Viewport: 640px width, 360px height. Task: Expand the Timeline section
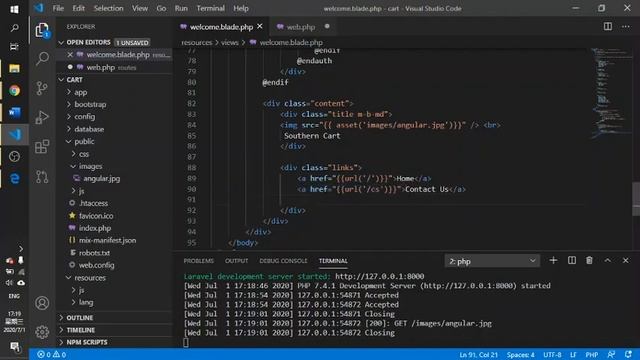click(x=80, y=330)
